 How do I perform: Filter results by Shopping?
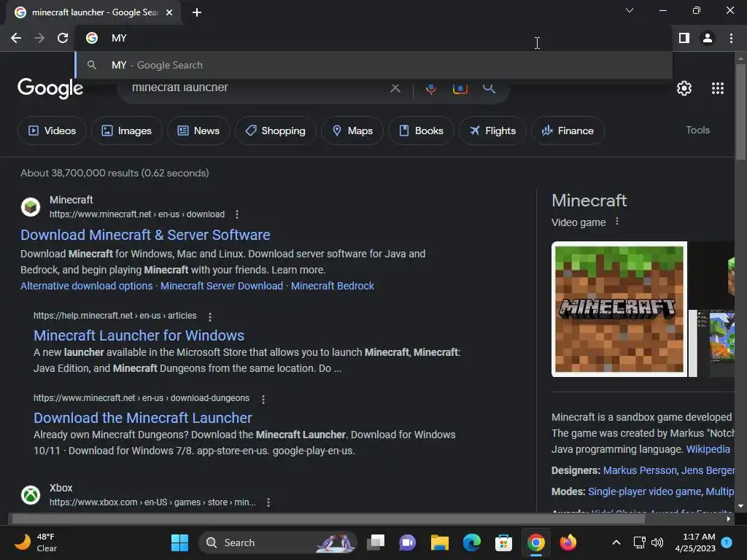click(x=275, y=131)
